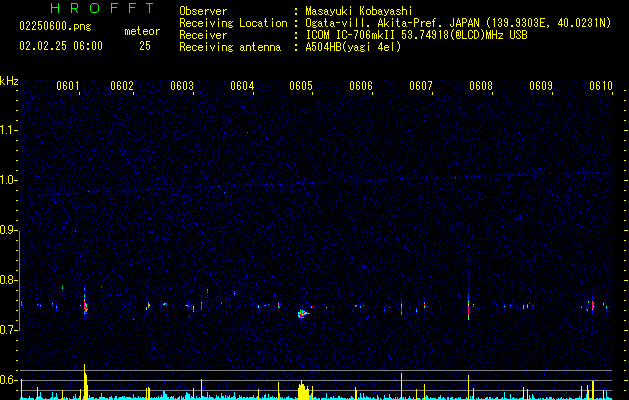Click the 0610 time marker

click(601, 86)
